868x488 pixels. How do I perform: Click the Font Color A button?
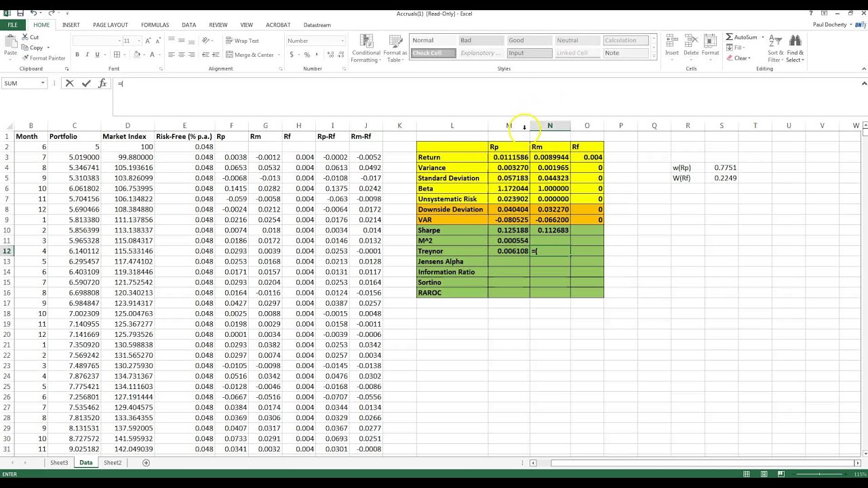click(x=152, y=55)
